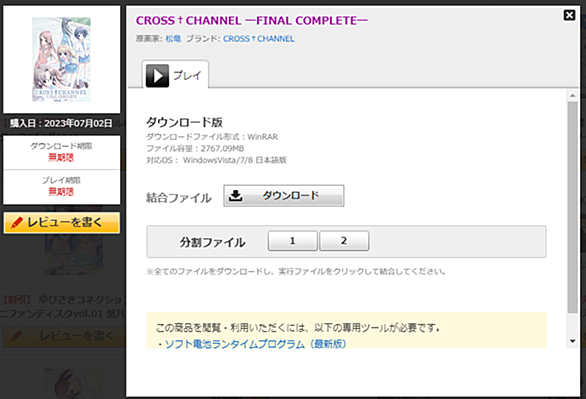586x399 pixels.
Task: Click the title CROSS†CHANNEL —FINAL COMPLETE—
Action: [x=252, y=21]
